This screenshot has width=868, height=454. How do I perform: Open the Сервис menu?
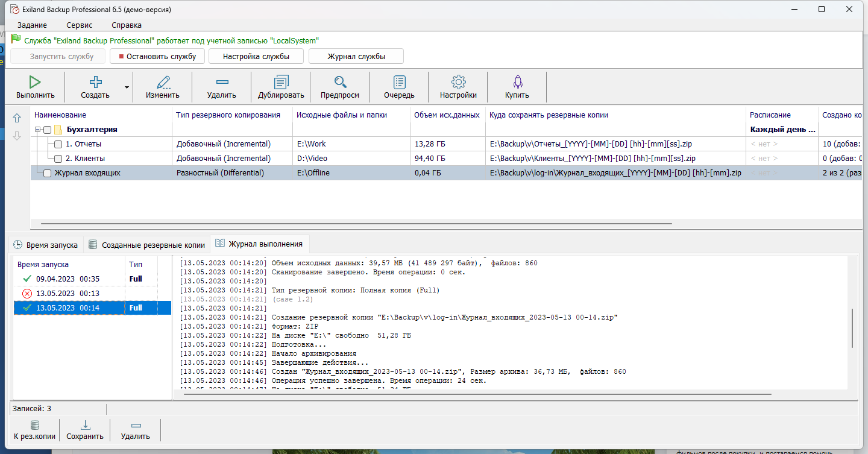coord(79,25)
